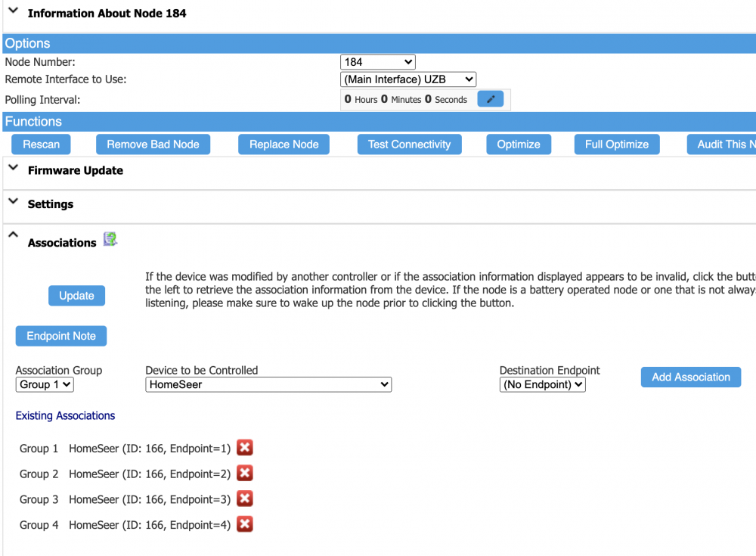
Task: Click the Associations help document icon
Action: coord(110,240)
